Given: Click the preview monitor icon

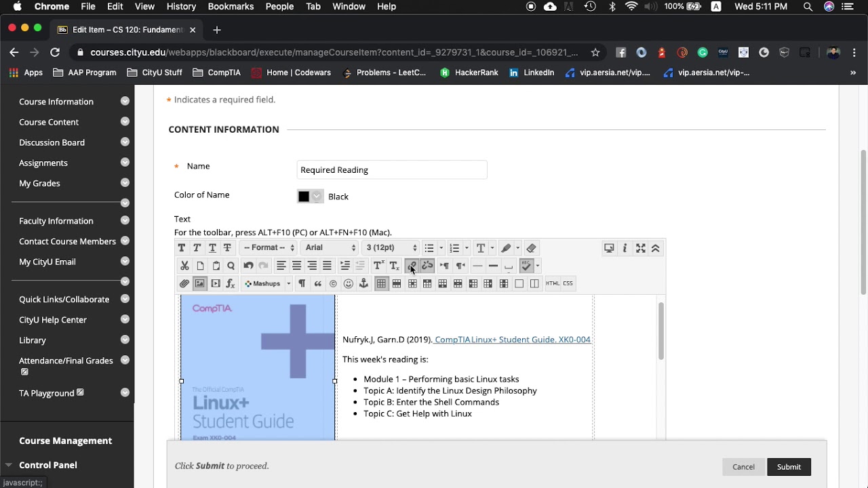Looking at the screenshot, I should [610, 248].
